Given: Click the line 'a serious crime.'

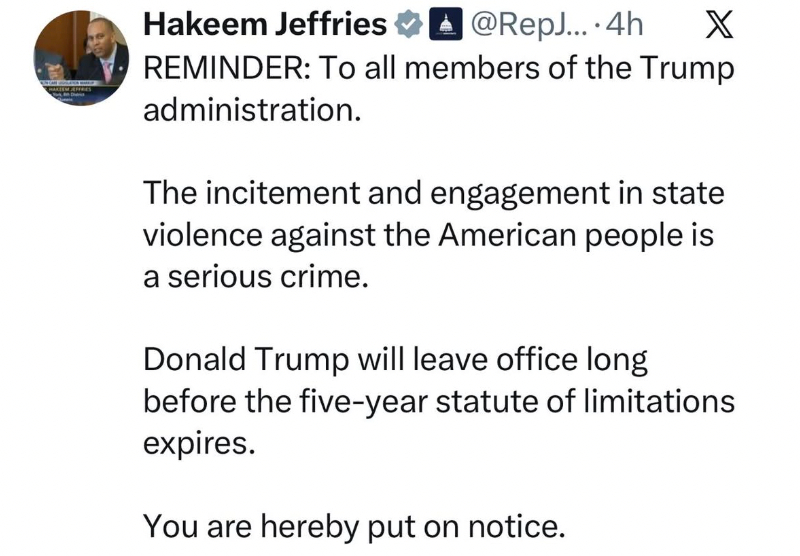Looking at the screenshot, I should 257,275.
